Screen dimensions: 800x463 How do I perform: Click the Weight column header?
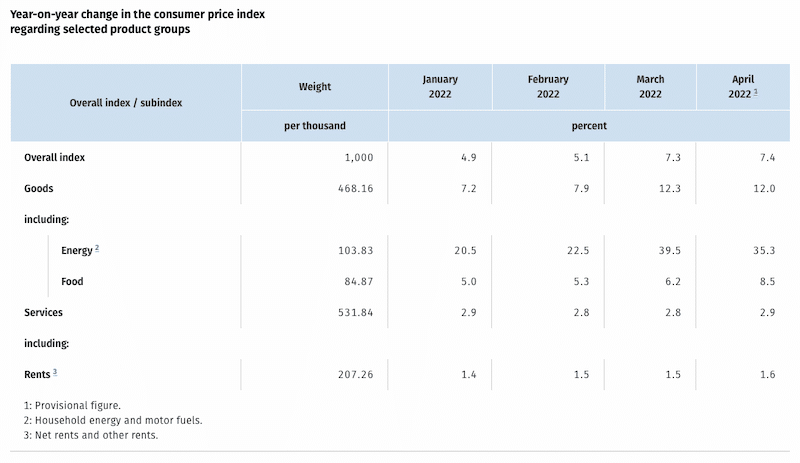[315, 87]
